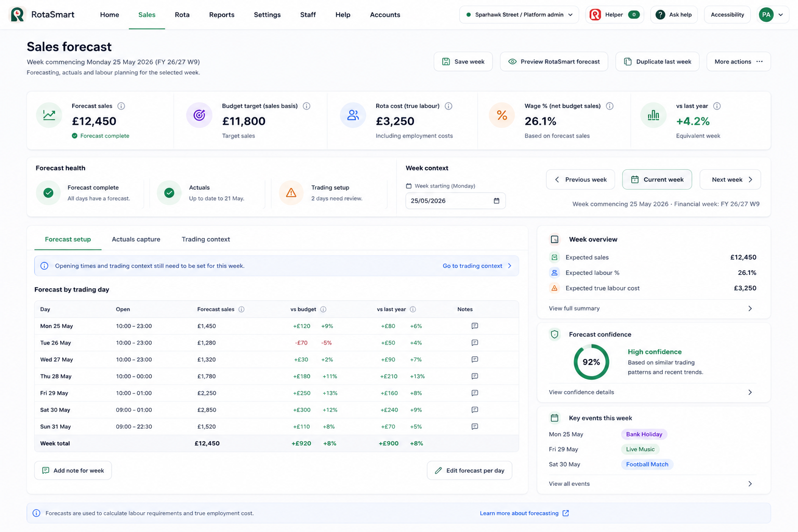Click Edit forecast per day button
The image size is (798, 532).
pyautogui.click(x=470, y=471)
